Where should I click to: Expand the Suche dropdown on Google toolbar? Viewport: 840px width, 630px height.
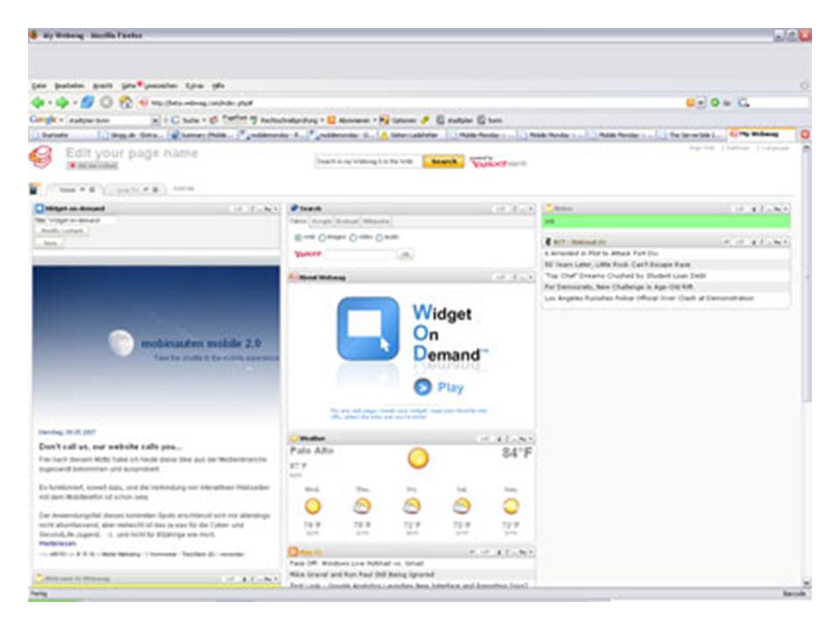click(x=204, y=120)
